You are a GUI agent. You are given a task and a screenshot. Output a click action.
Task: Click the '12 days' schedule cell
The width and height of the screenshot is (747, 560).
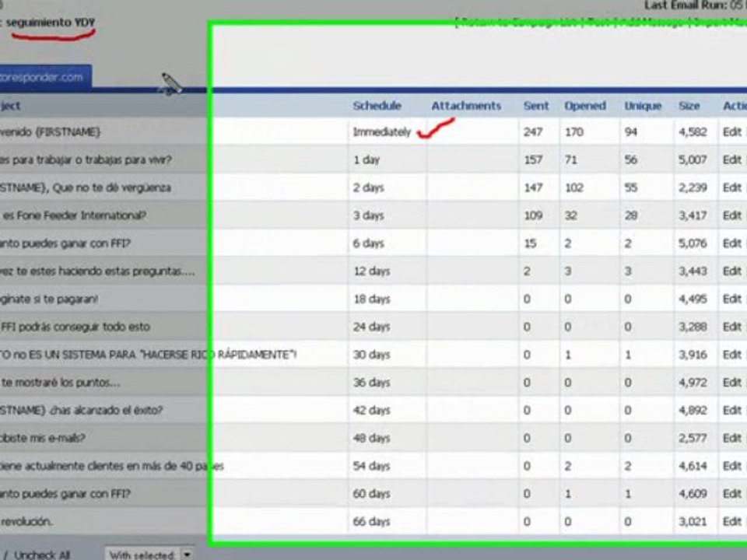click(372, 271)
